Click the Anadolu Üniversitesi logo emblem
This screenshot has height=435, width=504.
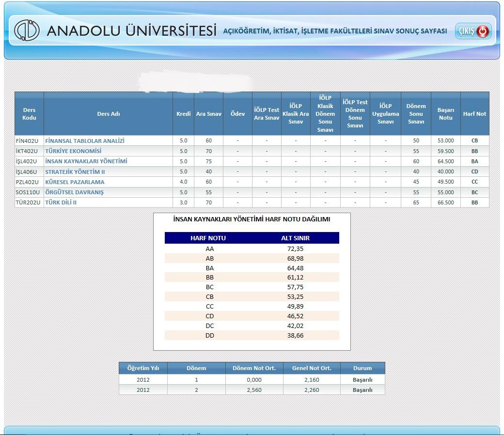27,30
